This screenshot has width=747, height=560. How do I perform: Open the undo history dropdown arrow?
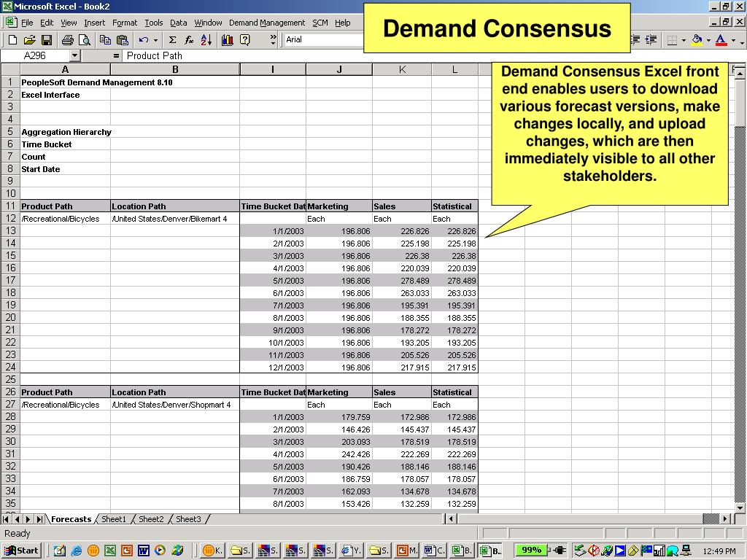pos(155,40)
